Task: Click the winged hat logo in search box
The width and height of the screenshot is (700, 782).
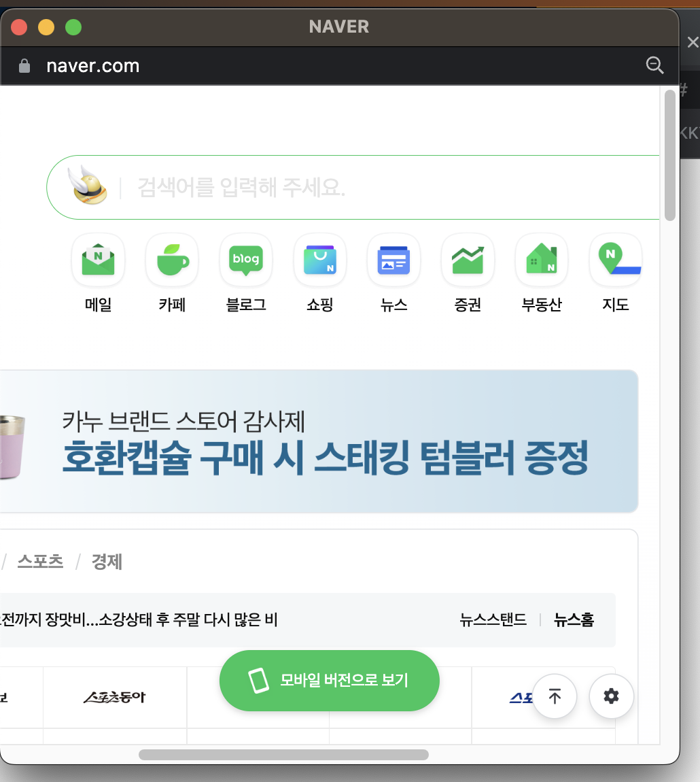Action: pos(88,186)
